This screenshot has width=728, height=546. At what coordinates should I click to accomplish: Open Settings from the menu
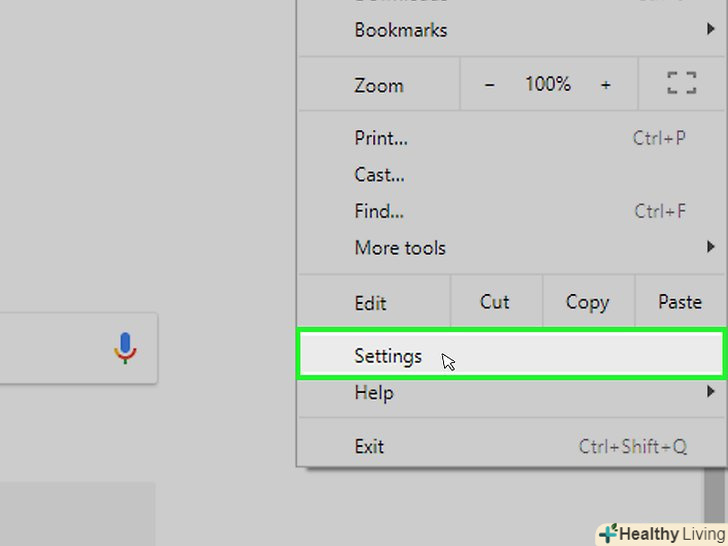click(389, 356)
